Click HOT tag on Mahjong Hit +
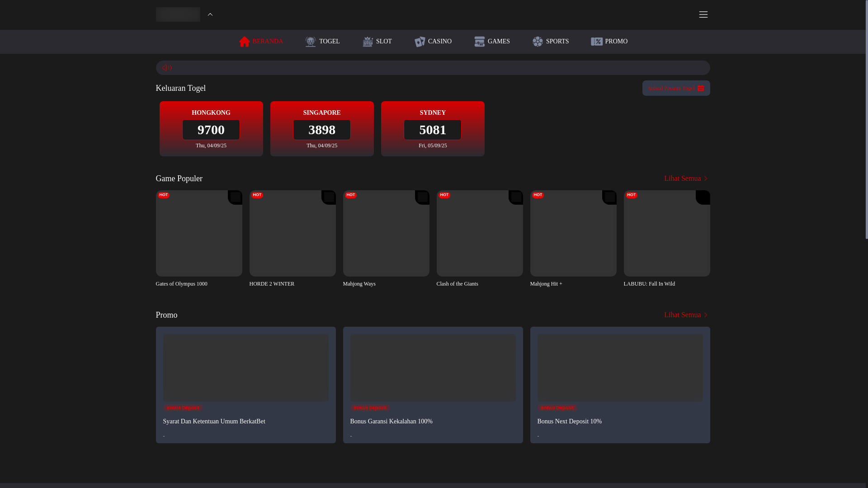The width and height of the screenshot is (868, 488). coord(538,195)
